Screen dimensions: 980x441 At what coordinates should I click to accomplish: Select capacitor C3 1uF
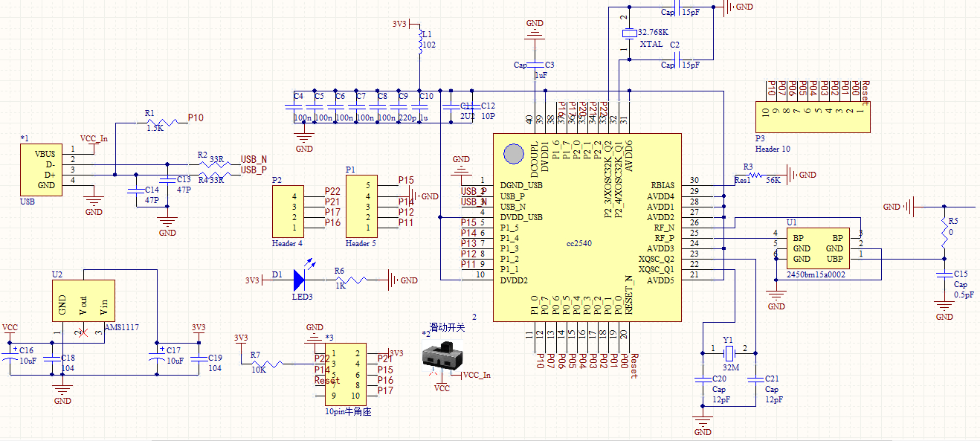click(535, 65)
